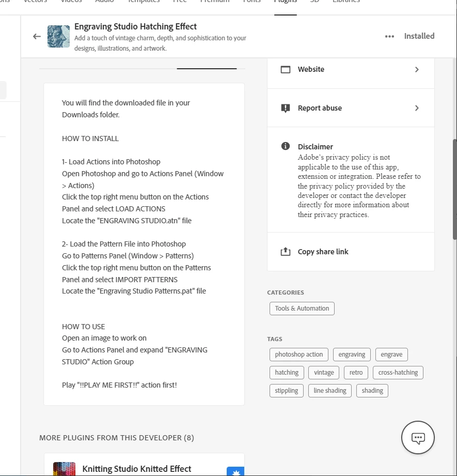Click the Installed status label
The image size is (457, 476).
pos(419,36)
